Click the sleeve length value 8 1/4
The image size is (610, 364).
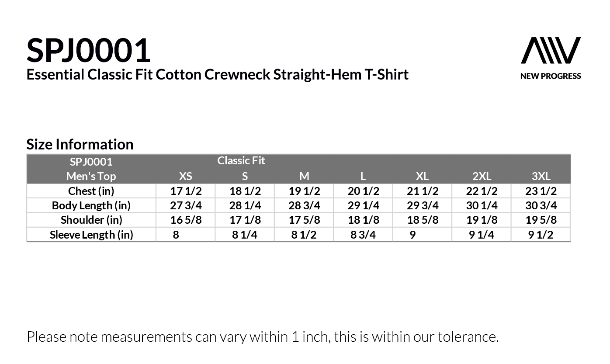click(x=245, y=235)
